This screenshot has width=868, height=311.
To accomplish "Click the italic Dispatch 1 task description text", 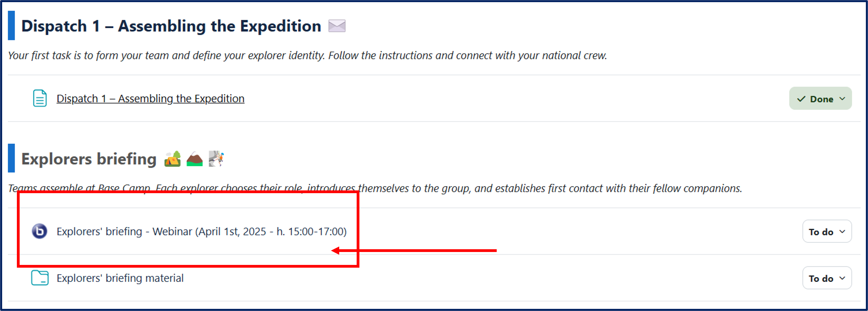I will click(x=307, y=55).
